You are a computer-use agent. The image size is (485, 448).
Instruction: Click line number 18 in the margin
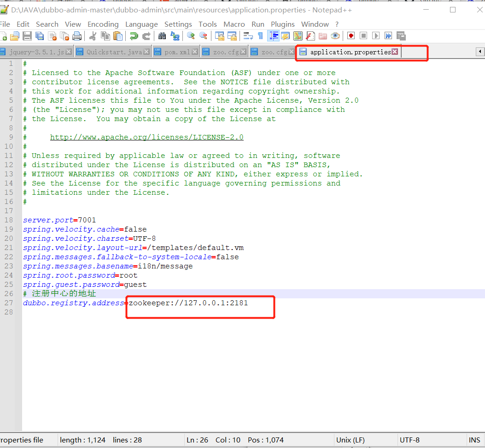coord(9,220)
